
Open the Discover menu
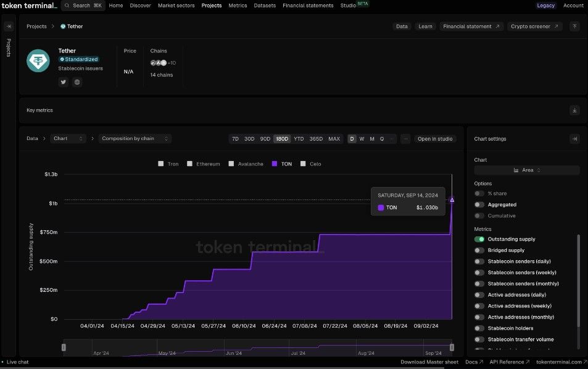[140, 6]
